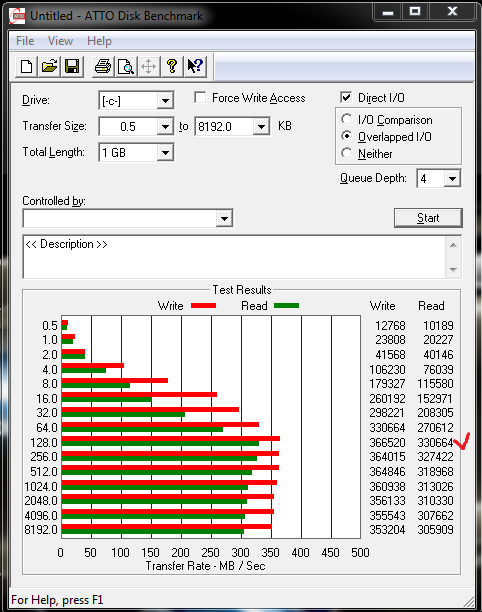The height and width of the screenshot is (612, 482).
Task: Open the Help menu
Action: [x=99, y=41]
